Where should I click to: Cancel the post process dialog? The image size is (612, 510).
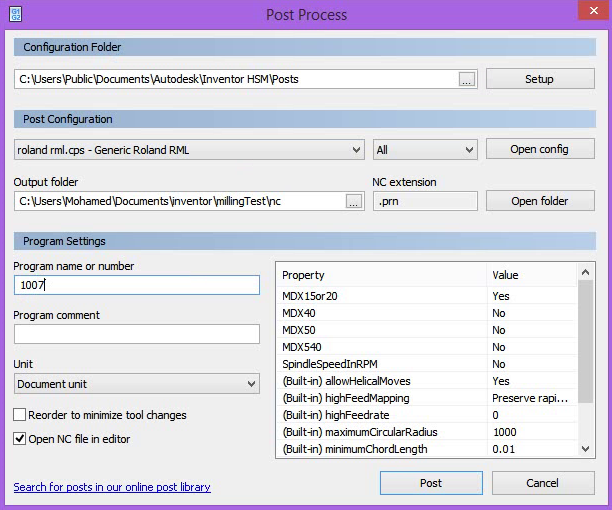(543, 483)
